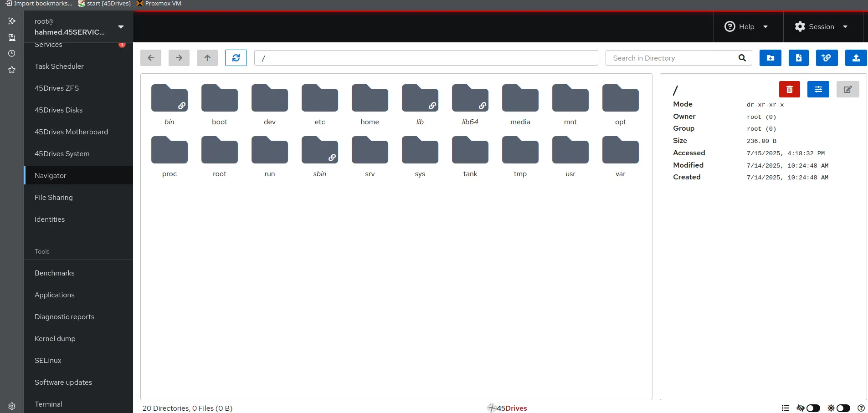Screen dimensions: 868x413
Task: Click the red trash delete button
Action: click(789, 89)
